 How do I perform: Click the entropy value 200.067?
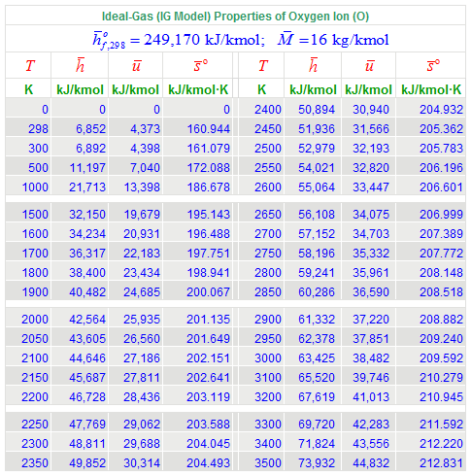click(209, 292)
